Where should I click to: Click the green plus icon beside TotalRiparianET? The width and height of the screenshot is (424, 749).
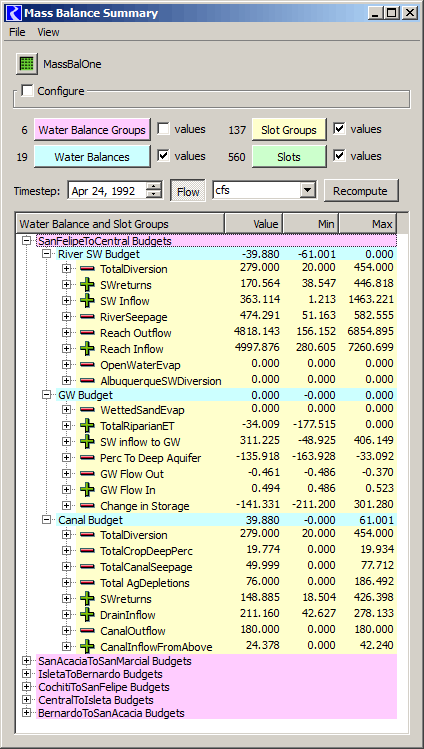[x=87, y=426]
